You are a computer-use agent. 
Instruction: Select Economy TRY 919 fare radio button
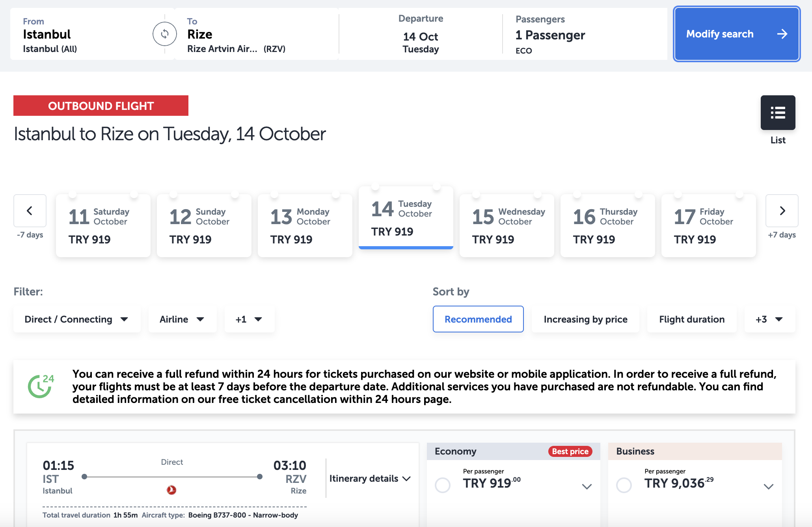click(x=443, y=485)
